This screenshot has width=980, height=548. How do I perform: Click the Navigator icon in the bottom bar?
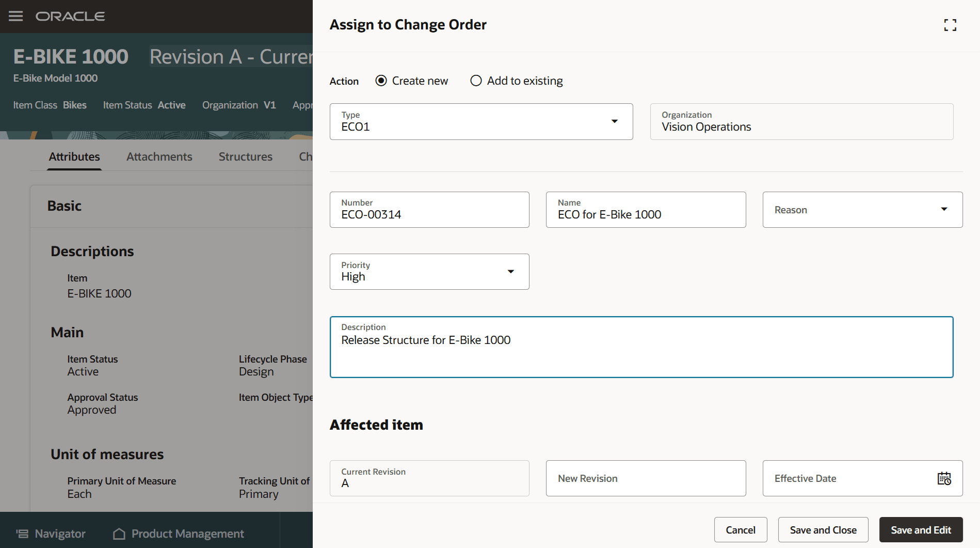click(x=22, y=534)
